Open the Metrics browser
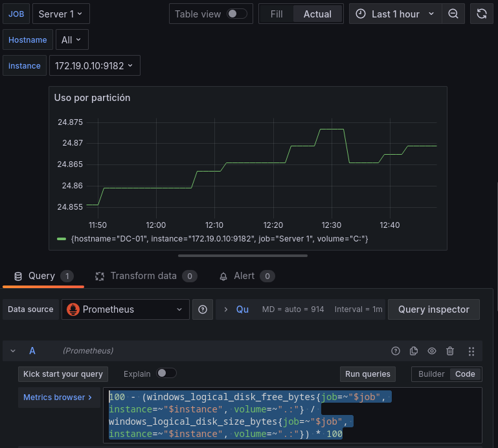This screenshot has width=498, height=448. 58,398
